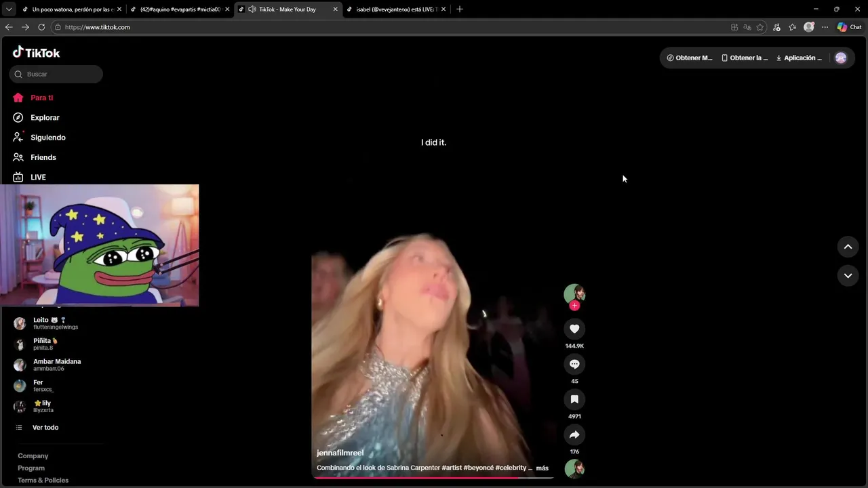Expand the Company footer section

click(33, 456)
